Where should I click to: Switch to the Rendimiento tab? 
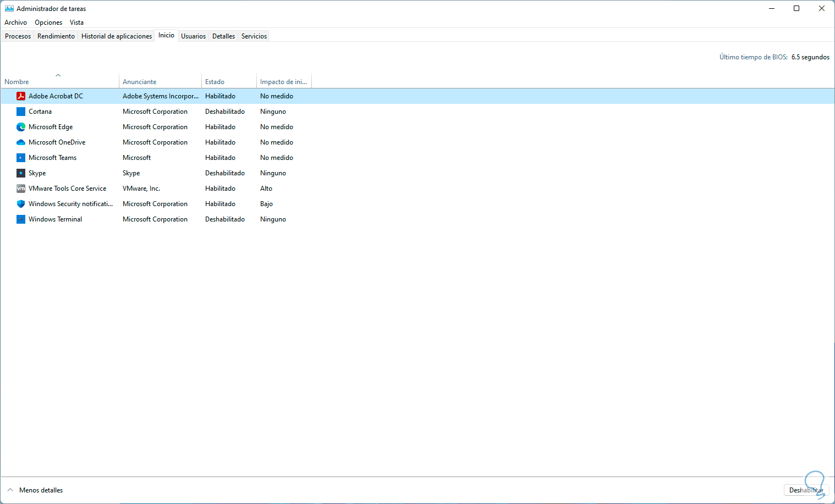[56, 36]
